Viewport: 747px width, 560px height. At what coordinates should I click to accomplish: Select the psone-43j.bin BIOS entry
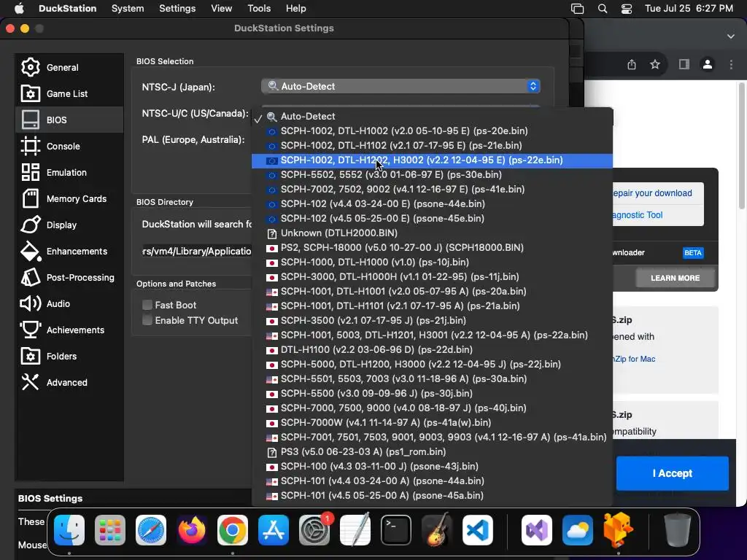(x=432, y=466)
